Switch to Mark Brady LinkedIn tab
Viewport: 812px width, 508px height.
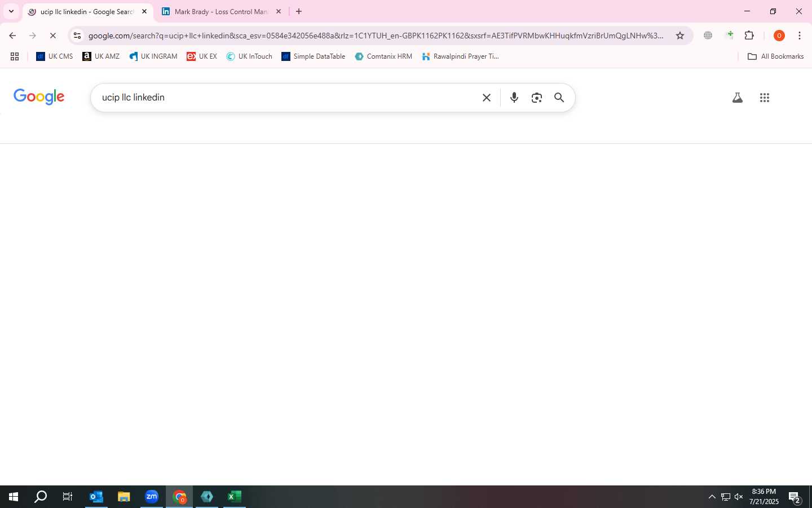(x=221, y=11)
